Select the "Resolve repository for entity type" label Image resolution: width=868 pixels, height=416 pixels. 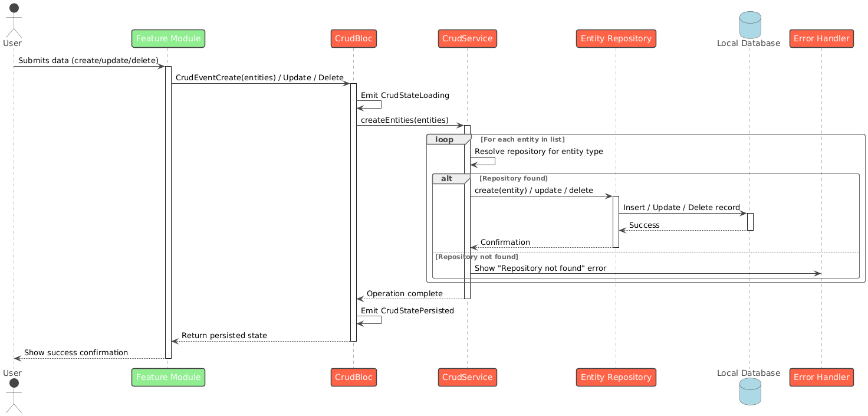coord(538,151)
